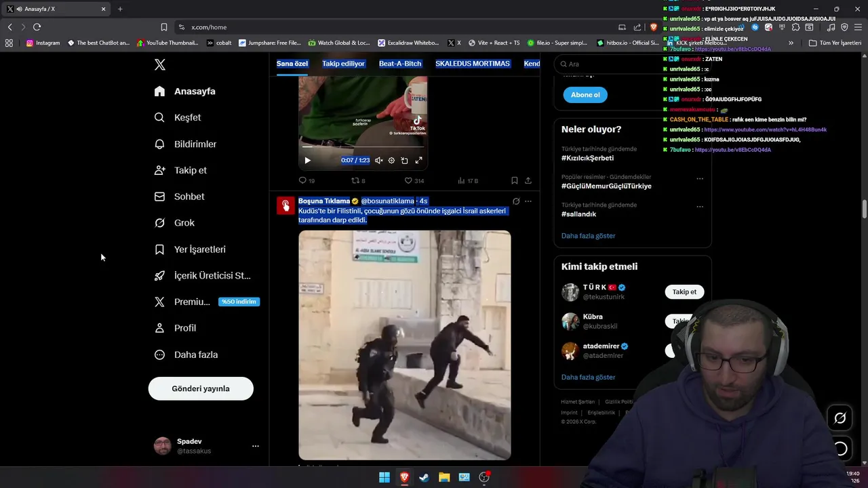Switch to Sana özel tab
This screenshot has width=868, height=488.
click(292, 64)
